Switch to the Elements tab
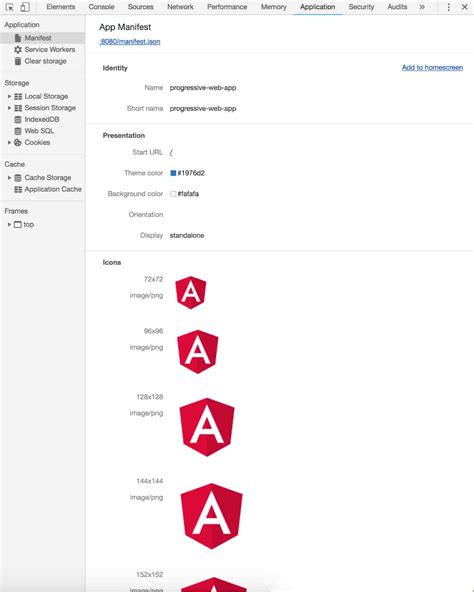Screen dimensions: 474x592 [x=61, y=7]
